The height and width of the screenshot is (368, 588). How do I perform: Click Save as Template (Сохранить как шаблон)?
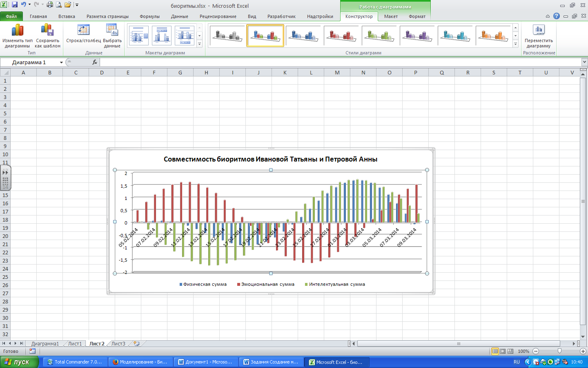coord(47,36)
